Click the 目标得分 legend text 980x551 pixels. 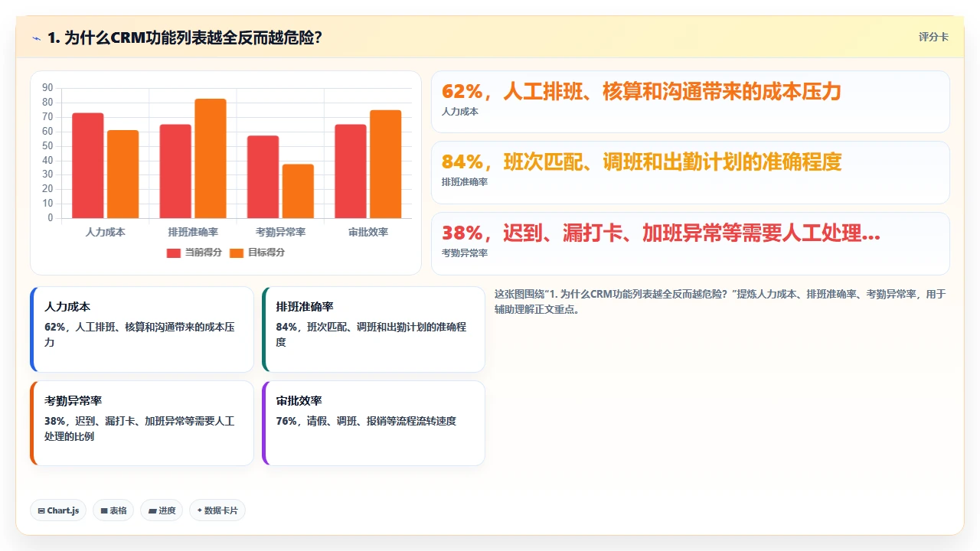(266, 253)
